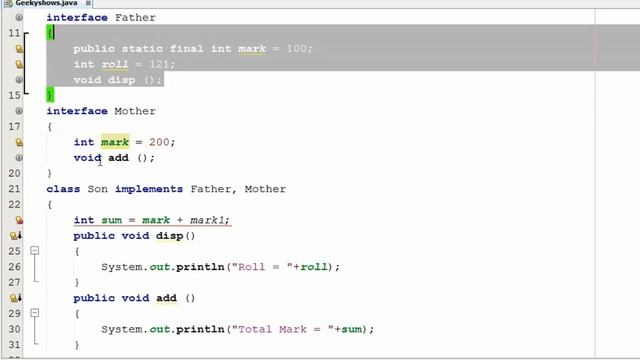640x360 pixels.
Task: Click 'Mother' in the implements clause
Action: [265, 189]
